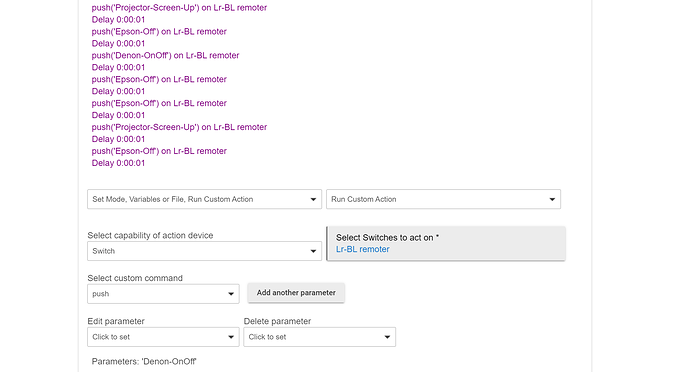This screenshot has height=372, width=690.
Task: Click arrow icon of Set Mode selector
Action: pyautogui.click(x=313, y=199)
